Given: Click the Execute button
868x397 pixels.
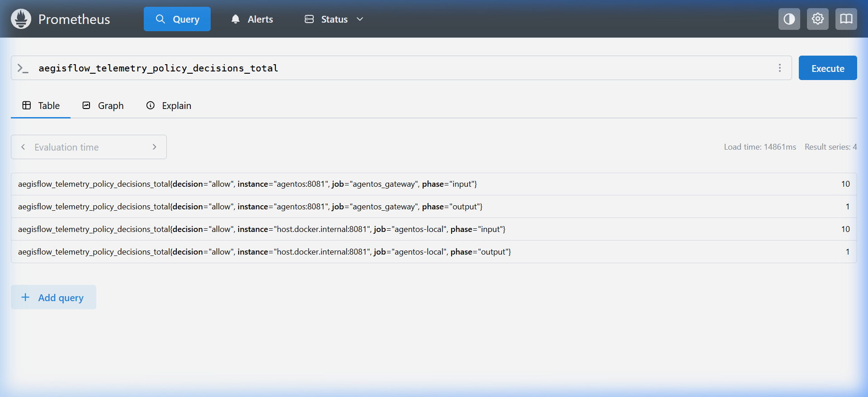Looking at the screenshot, I should tap(828, 68).
